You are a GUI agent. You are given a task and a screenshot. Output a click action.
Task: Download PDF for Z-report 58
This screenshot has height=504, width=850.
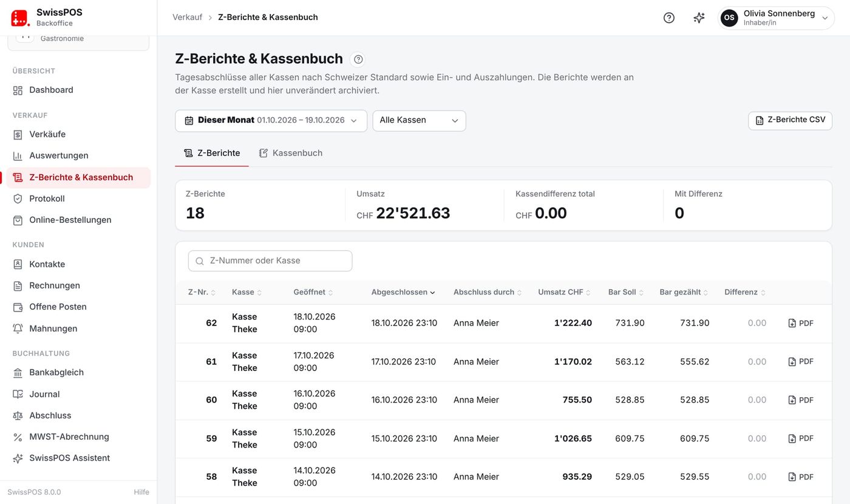800,477
